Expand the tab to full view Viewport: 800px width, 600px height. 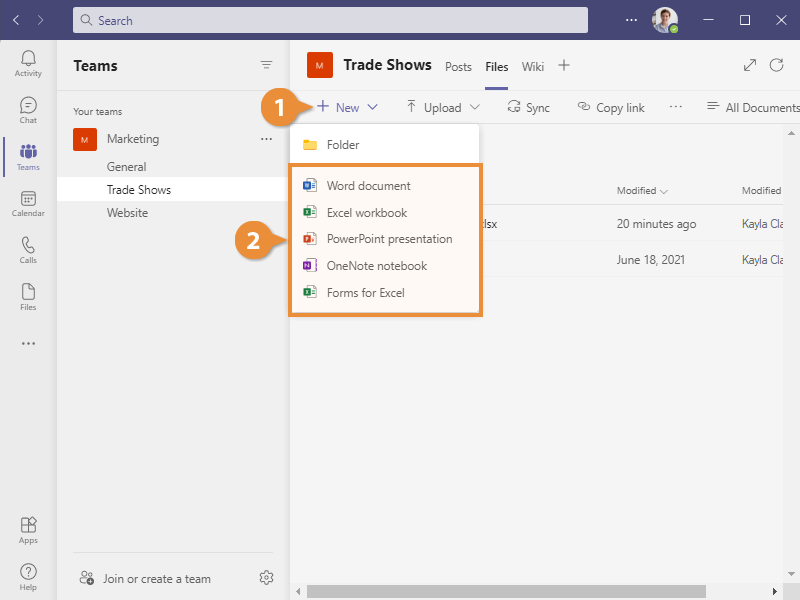click(x=750, y=66)
